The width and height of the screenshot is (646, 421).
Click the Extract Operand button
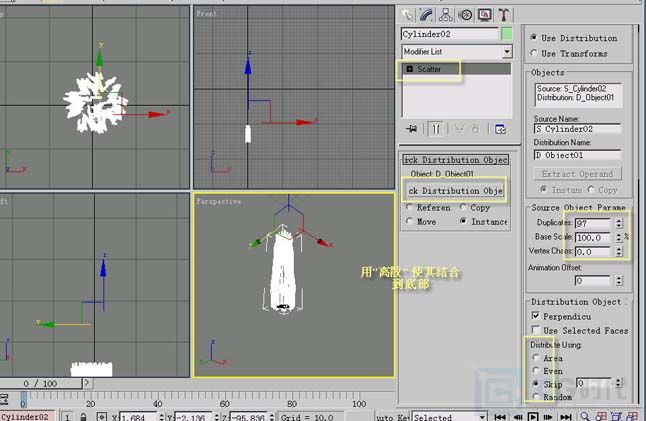click(577, 173)
